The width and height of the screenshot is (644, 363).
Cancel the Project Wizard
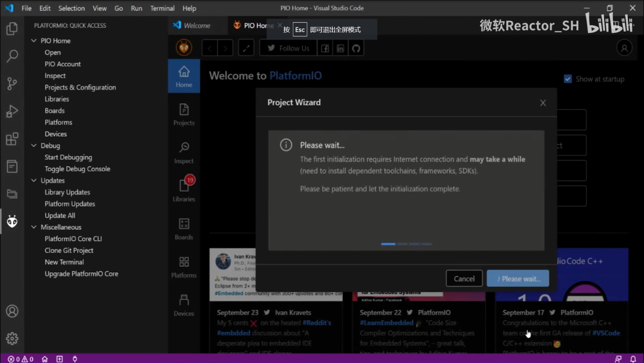click(464, 279)
